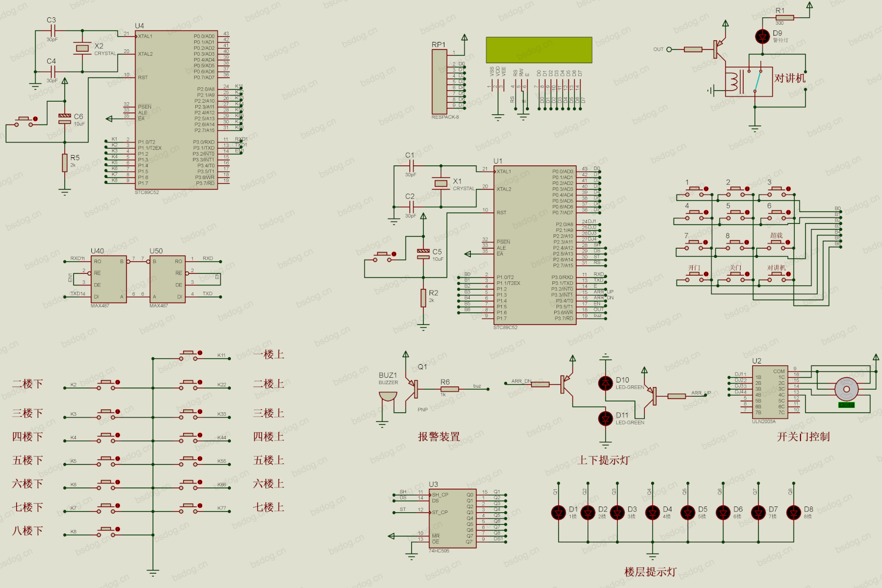
Task: Select floor LED D8 (8楼)
Action: click(x=794, y=512)
